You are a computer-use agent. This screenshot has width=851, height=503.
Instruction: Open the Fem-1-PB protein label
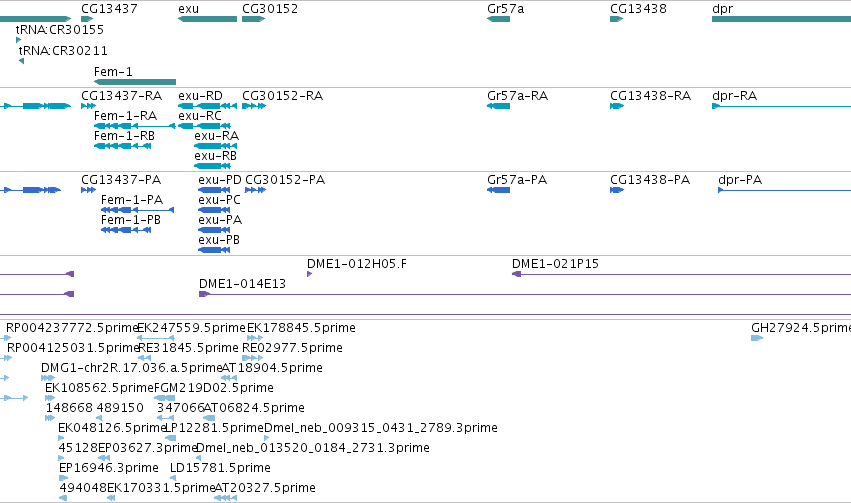pos(131,220)
